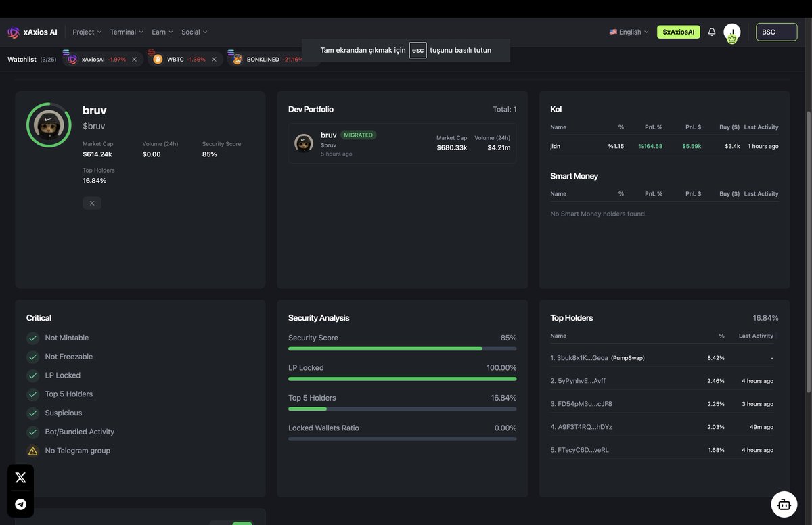Click the KOL holder name jidn
Image resolution: width=812 pixels, height=525 pixels.
point(556,146)
